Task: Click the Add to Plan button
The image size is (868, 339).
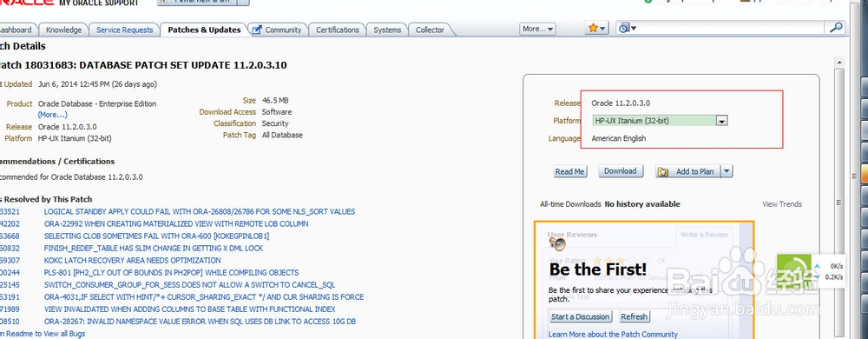Action: [688, 172]
